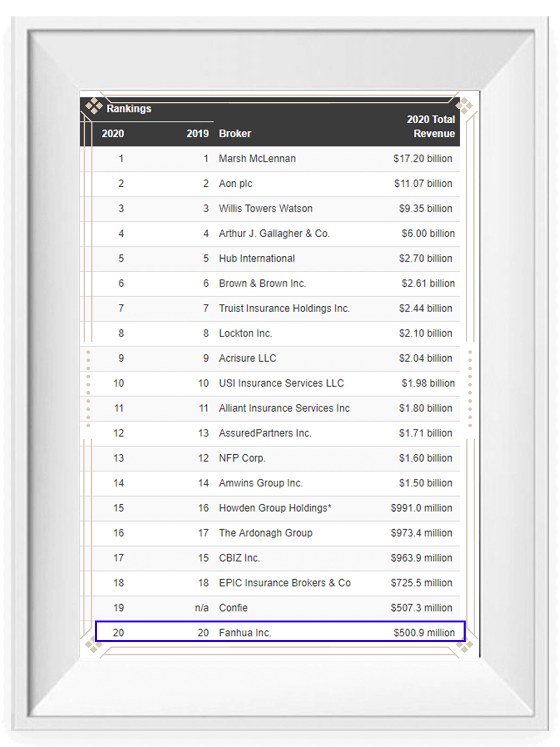Screen dimensions: 560x747
Task: Select Howden Group Holdings* broker entry
Action: click(x=275, y=508)
